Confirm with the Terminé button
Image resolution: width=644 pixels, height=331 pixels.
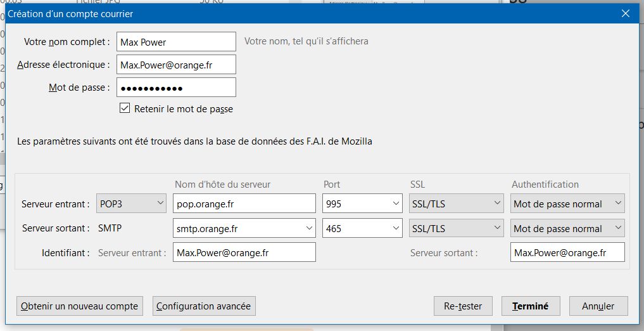point(530,306)
